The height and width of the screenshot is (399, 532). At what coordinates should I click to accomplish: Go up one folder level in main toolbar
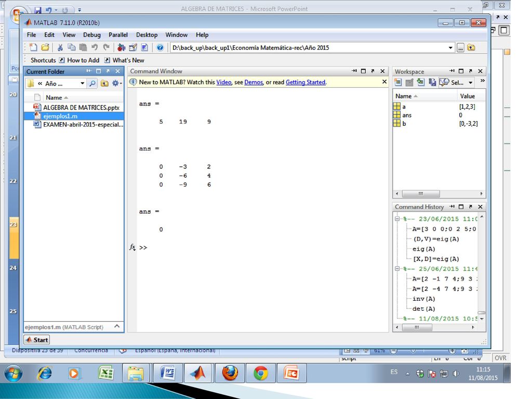click(471, 47)
